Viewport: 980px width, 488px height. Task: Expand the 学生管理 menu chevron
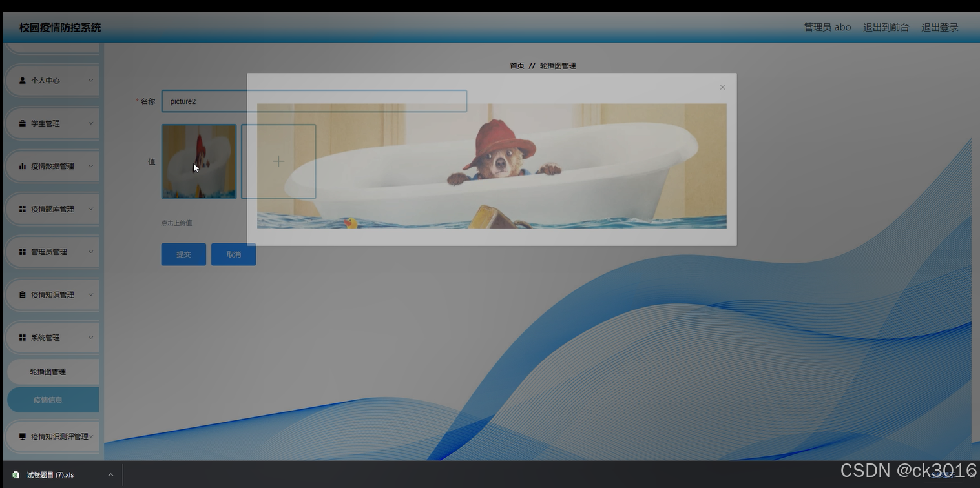point(90,123)
